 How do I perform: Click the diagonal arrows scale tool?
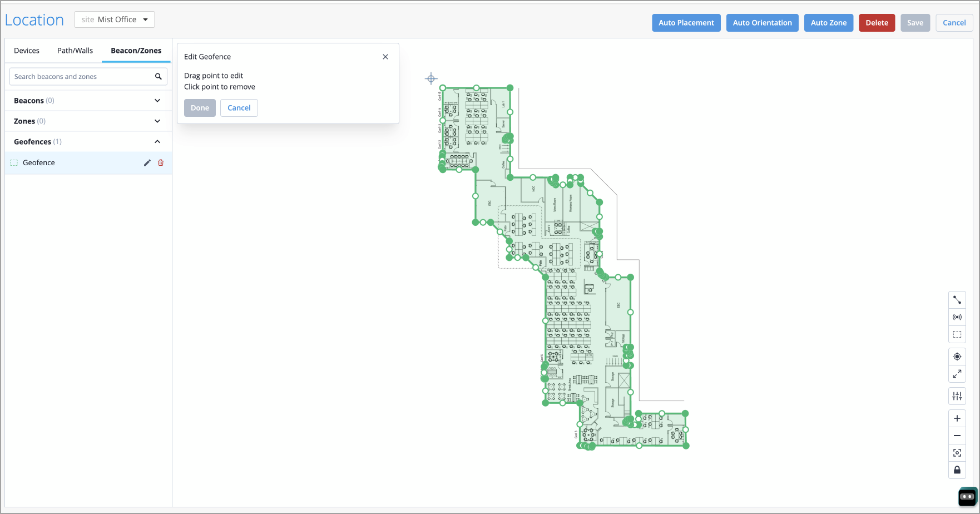[x=957, y=374]
